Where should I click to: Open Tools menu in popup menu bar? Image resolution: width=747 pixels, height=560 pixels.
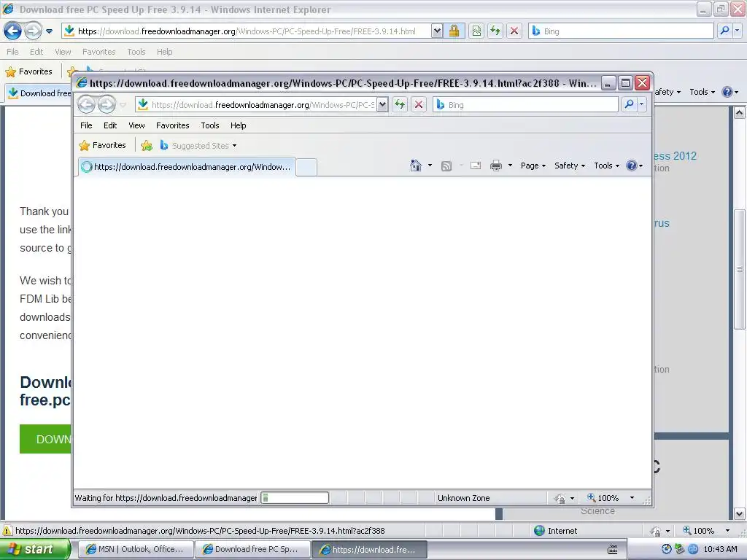(210, 125)
